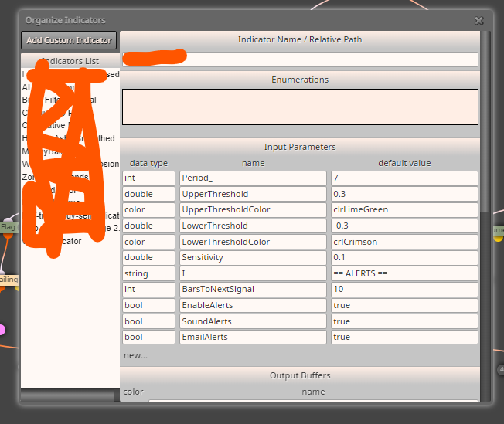Edit the EnableAlerts name field
The image size is (504, 424).
click(x=253, y=306)
